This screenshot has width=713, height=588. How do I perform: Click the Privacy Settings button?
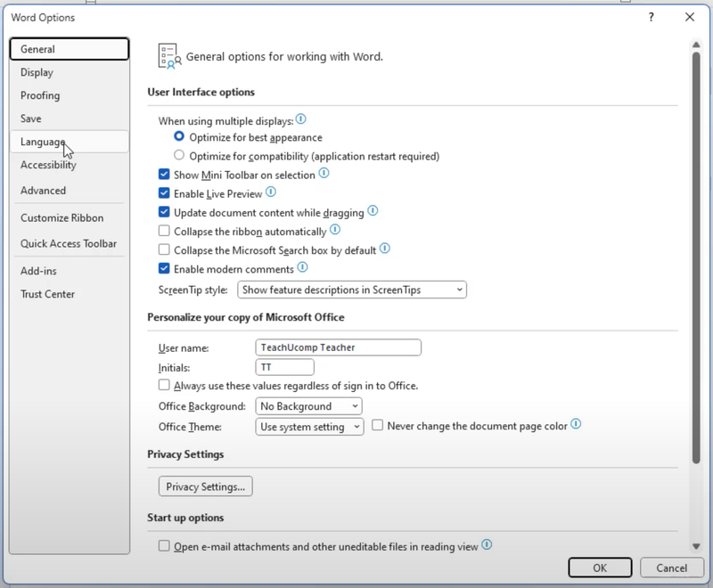tap(205, 486)
